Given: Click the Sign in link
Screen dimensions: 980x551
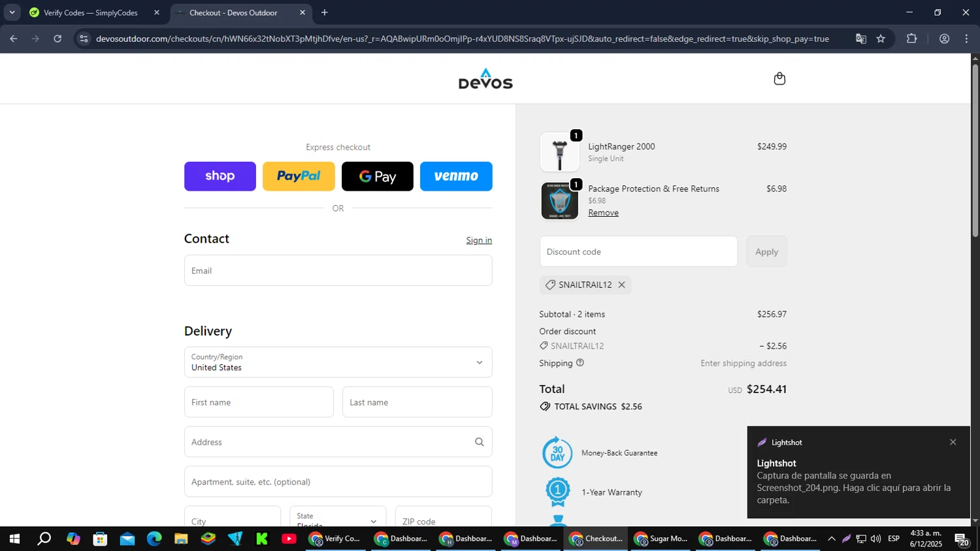Looking at the screenshot, I should tap(479, 240).
